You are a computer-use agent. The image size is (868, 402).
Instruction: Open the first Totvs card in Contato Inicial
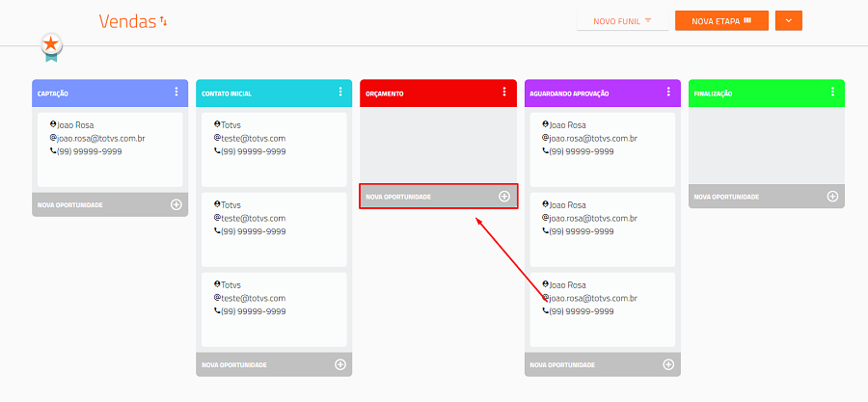274,149
